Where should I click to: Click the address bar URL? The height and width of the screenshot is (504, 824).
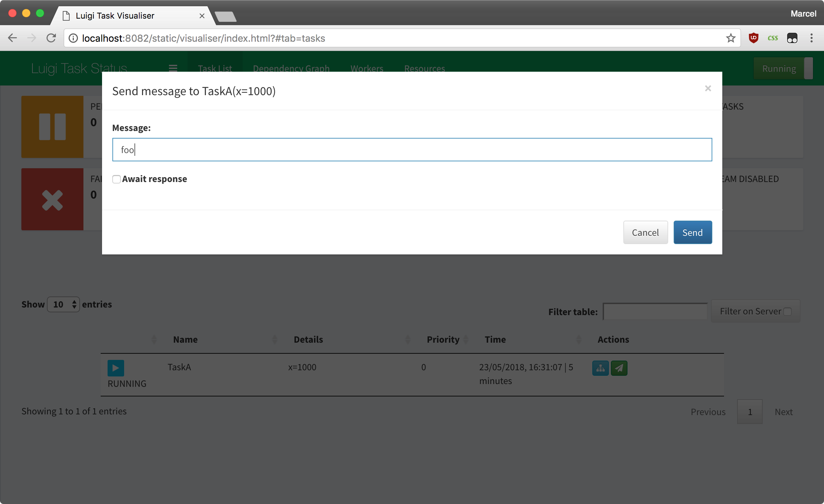pyautogui.click(x=203, y=38)
